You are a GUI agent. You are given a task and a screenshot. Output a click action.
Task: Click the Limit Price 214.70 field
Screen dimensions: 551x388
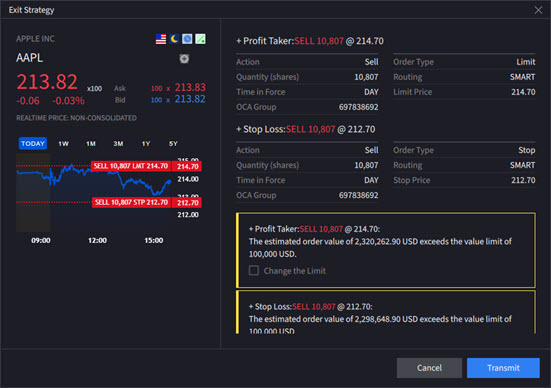[x=464, y=92]
